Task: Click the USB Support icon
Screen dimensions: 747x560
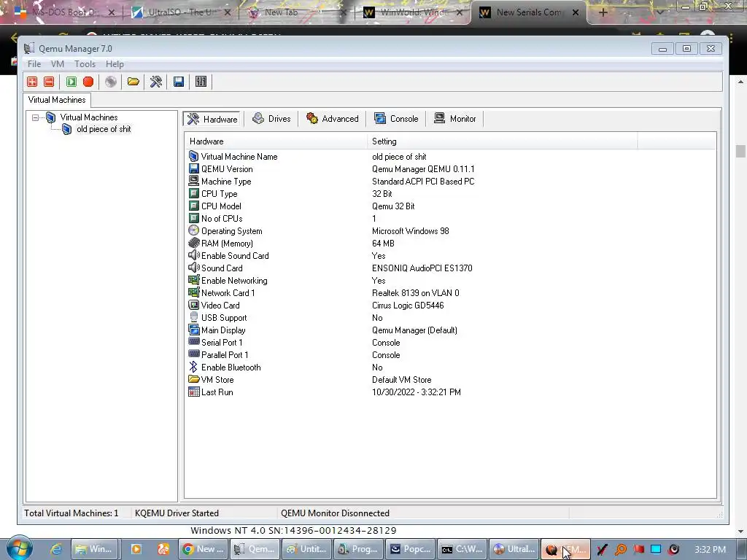Action: point(193,317)
